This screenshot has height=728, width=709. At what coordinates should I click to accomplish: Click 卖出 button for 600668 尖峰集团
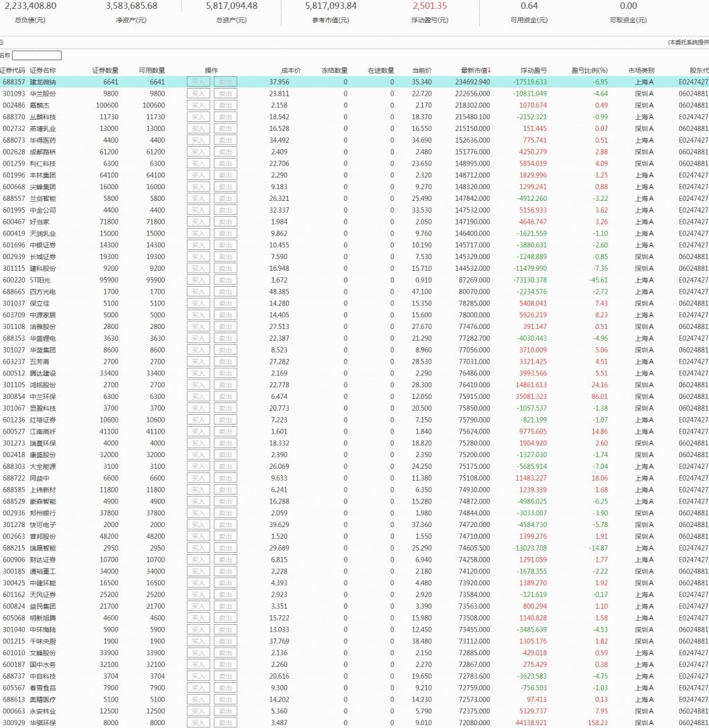pyautogui.click(x=226, y=186)
